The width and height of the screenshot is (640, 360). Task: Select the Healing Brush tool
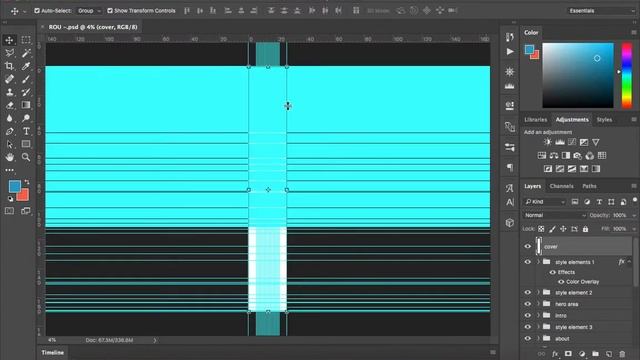[9, 79]
